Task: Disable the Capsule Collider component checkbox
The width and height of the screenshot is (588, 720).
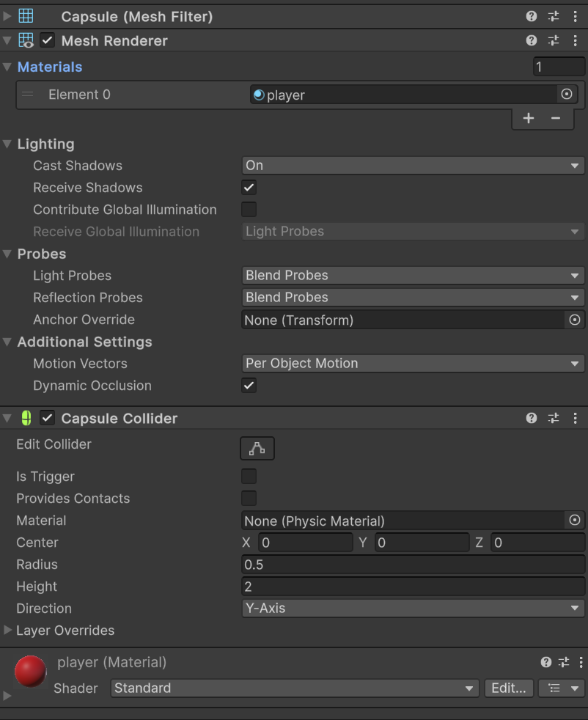Action: coord(47,418)
